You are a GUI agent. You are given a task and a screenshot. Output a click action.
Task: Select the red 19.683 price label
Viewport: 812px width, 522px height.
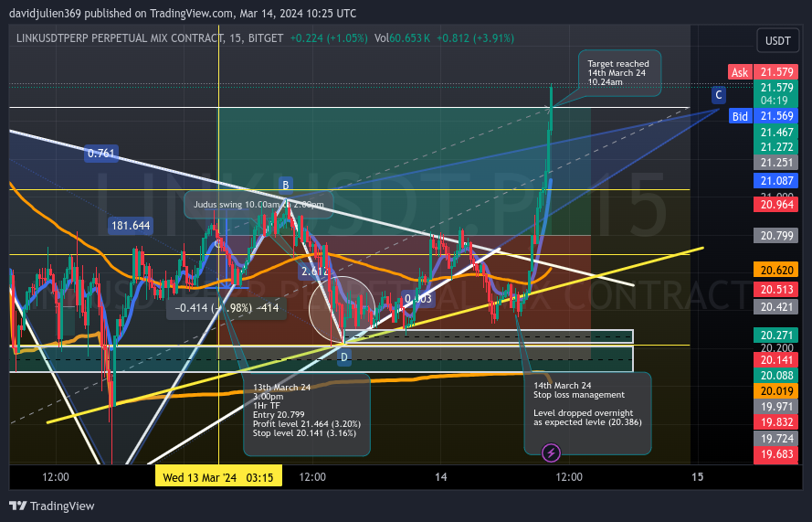775,454
